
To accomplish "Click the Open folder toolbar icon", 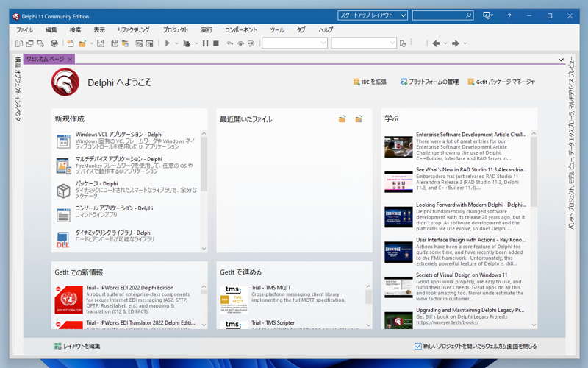I will click(x=82, y=43).
